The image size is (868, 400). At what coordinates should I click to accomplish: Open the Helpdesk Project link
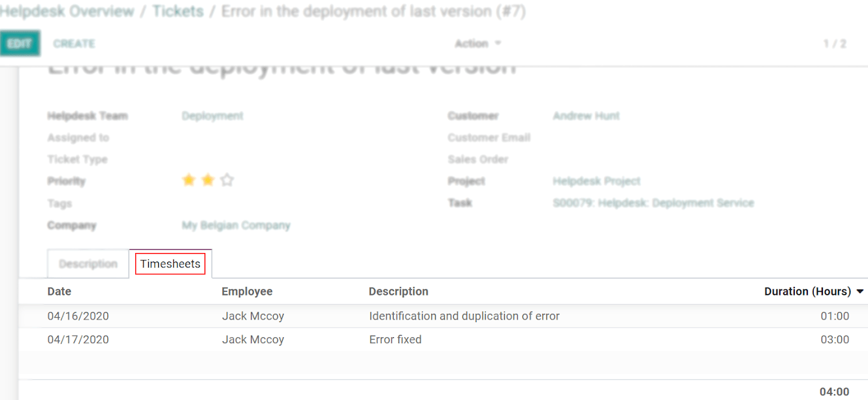(x=596, y=181)
